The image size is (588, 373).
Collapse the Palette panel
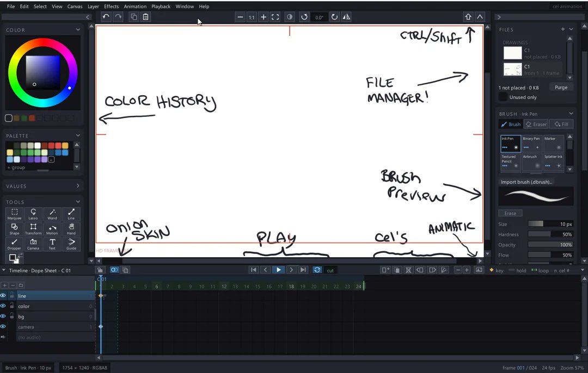click(78, 135)
